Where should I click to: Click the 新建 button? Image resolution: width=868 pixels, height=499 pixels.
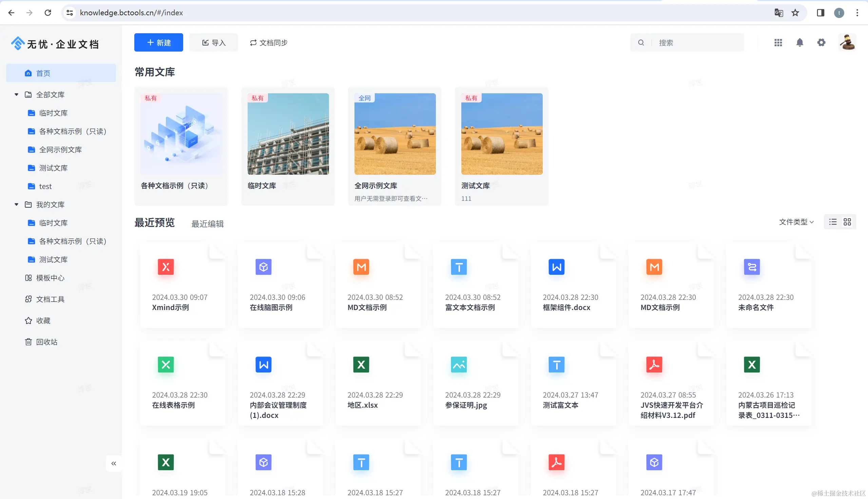(159, 42)
